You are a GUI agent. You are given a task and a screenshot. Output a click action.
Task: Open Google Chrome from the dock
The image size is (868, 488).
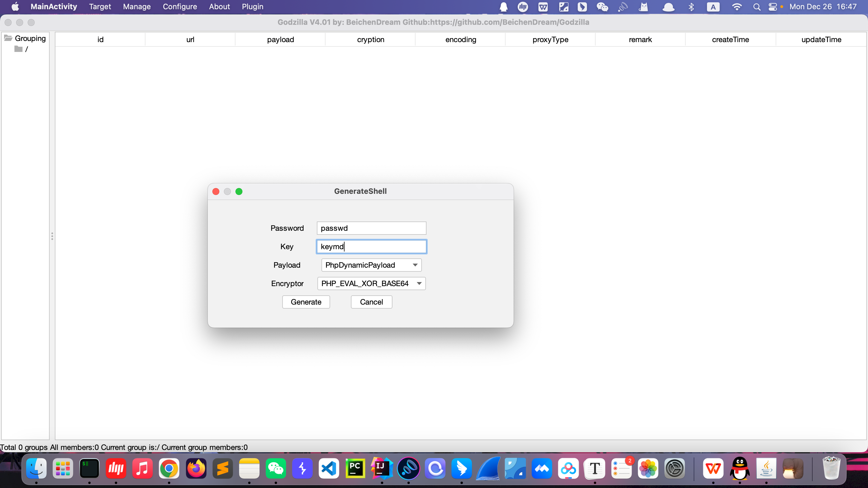click(169, 468)
